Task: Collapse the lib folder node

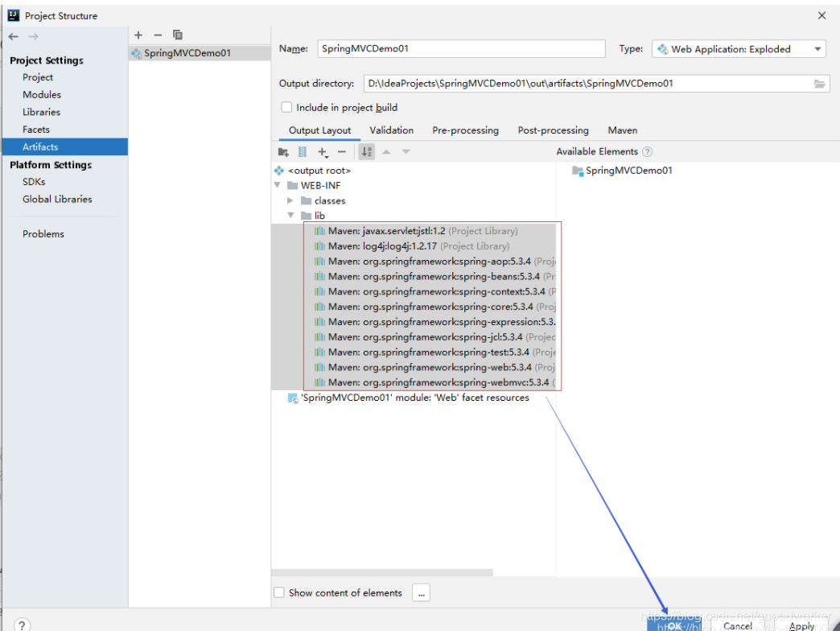Action: [291, 216]
